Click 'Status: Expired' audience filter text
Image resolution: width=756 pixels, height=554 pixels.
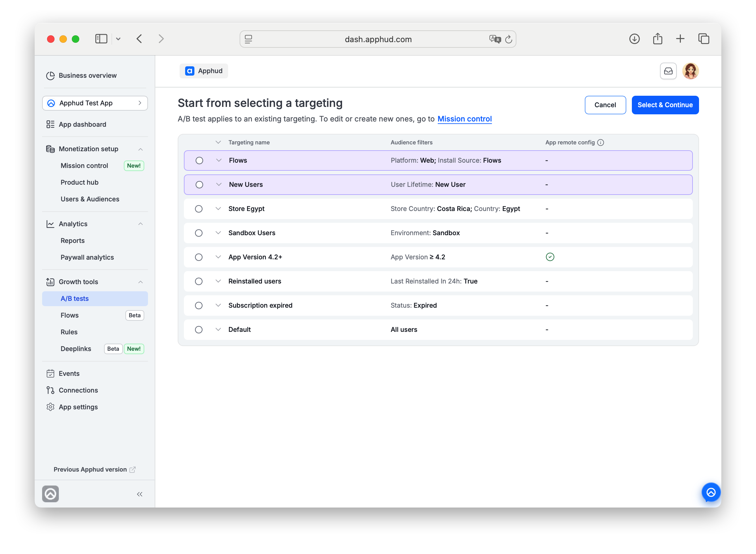point(414,306)
